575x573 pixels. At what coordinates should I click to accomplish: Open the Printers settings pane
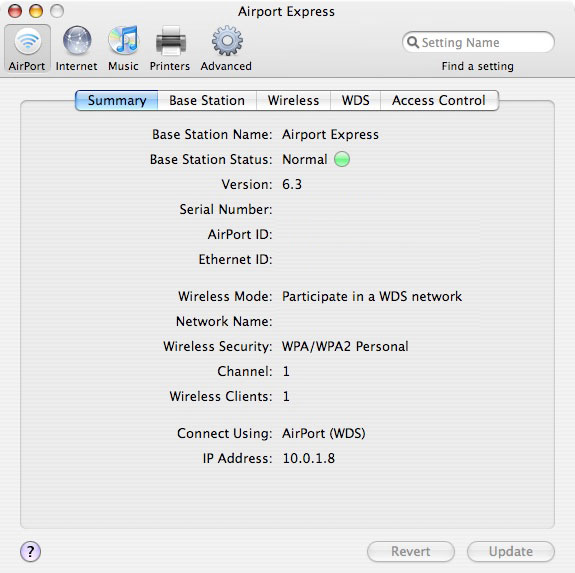(170, 48)
